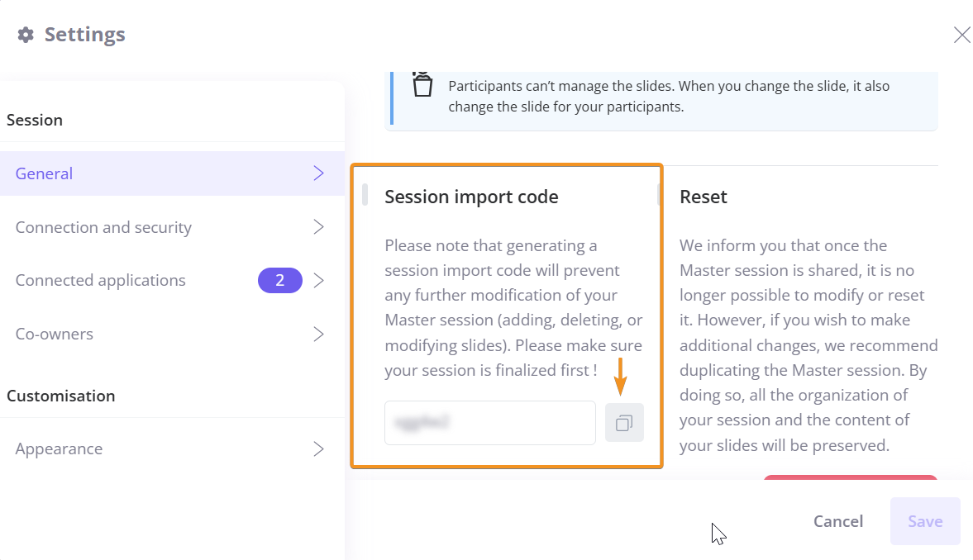Click the Cancel button
The image size is (973, 560).
coord(837,521)
